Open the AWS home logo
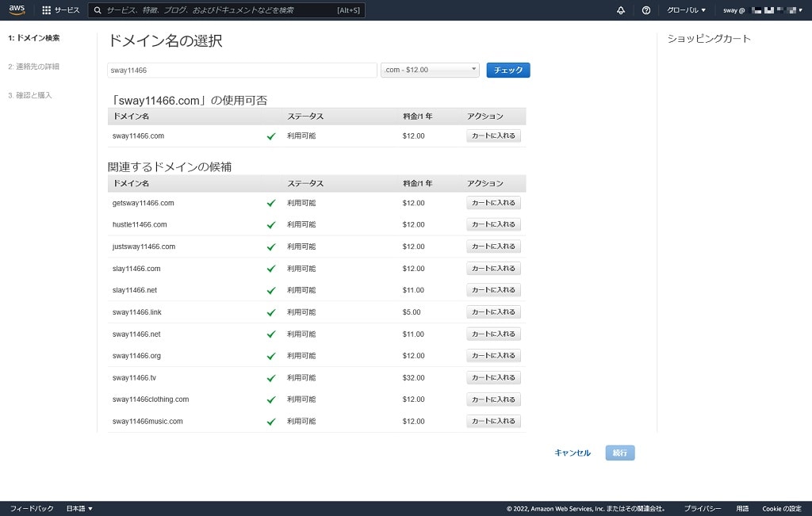The width and height of the screenshot is (812, 516). point(17,10)
